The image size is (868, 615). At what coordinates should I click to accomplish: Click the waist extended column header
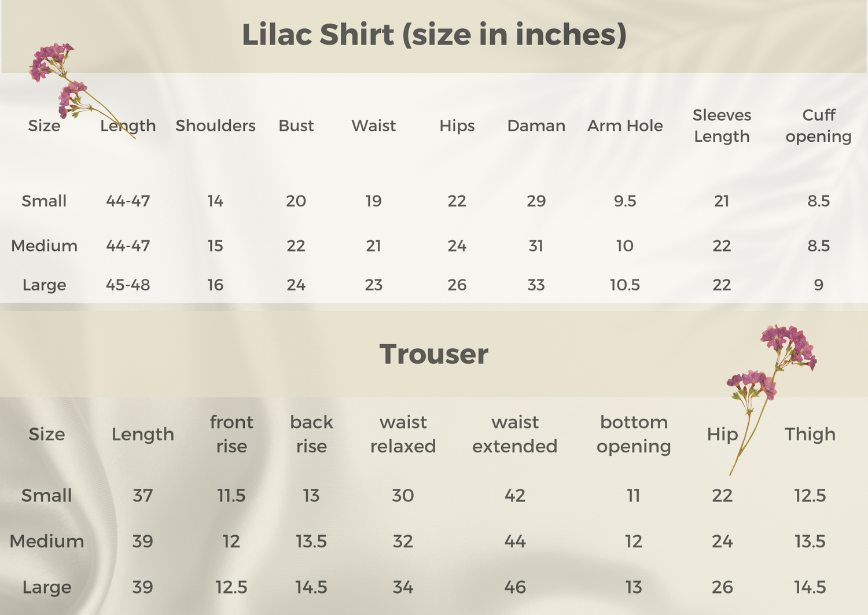coord(514,434)
